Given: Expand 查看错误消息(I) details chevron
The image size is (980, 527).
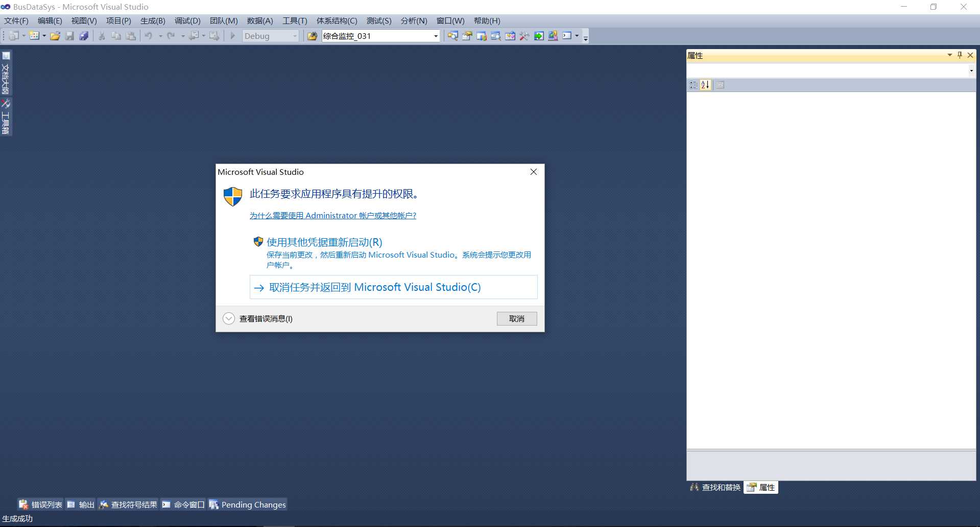Looking at the screenshot, I should click(x=229, y=318).
